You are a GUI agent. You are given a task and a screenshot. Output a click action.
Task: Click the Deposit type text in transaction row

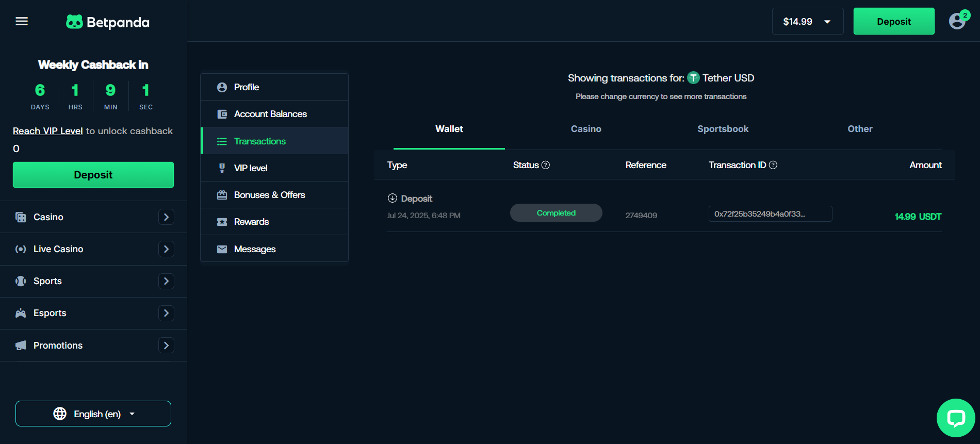(x=417, y=199)
